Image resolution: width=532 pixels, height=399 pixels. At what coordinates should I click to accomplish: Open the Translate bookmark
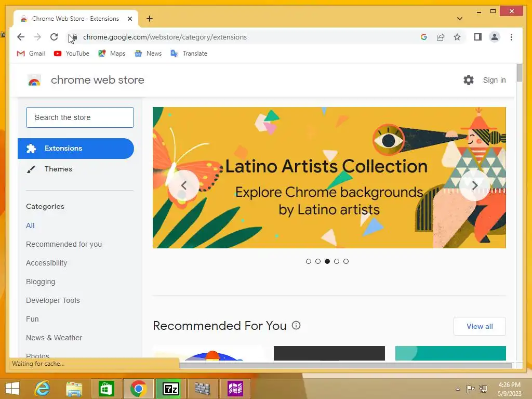tap(189, 54)
